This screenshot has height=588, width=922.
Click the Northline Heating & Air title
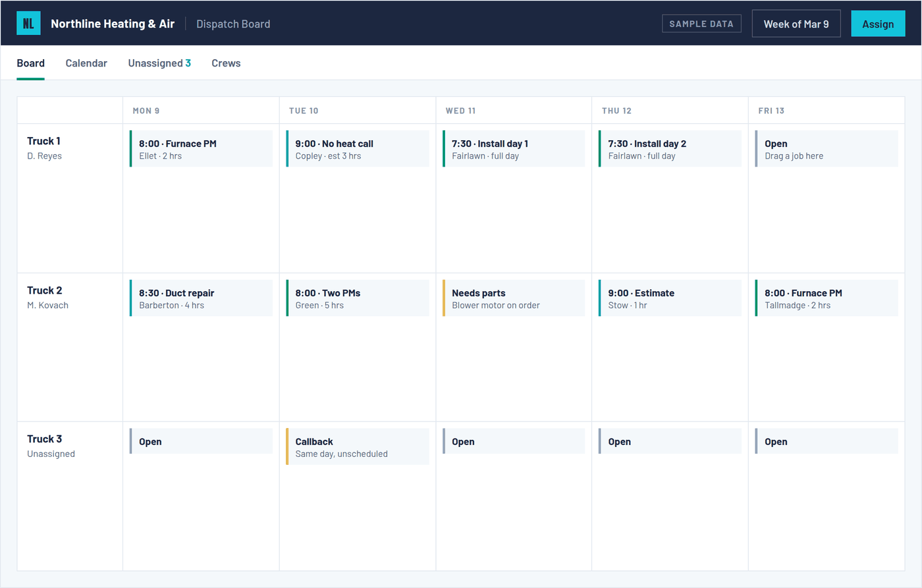[113, 24]
